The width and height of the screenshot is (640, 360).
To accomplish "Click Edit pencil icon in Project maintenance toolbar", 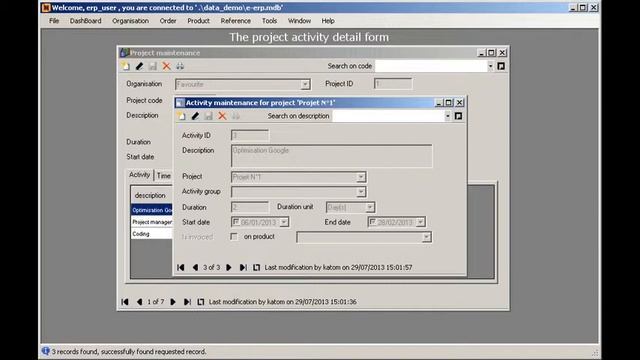I will pos(139,66).
